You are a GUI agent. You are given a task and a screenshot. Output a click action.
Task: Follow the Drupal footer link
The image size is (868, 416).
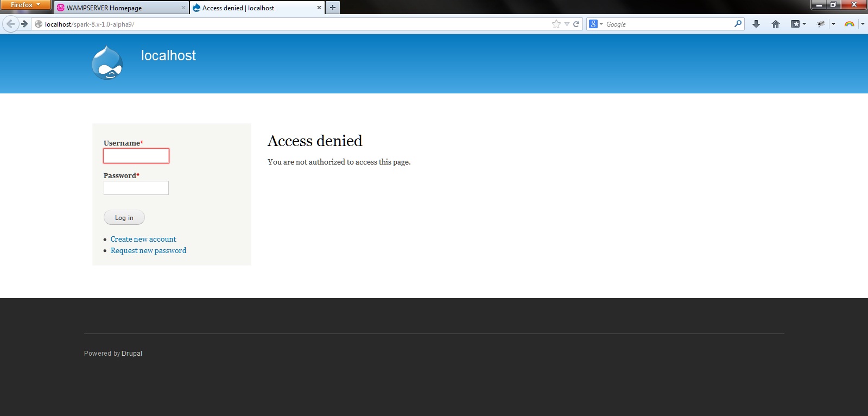click(x=132, y=353)
